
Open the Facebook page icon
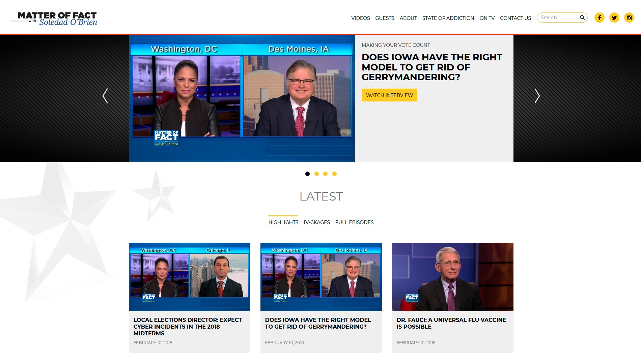tap(599, 18)
